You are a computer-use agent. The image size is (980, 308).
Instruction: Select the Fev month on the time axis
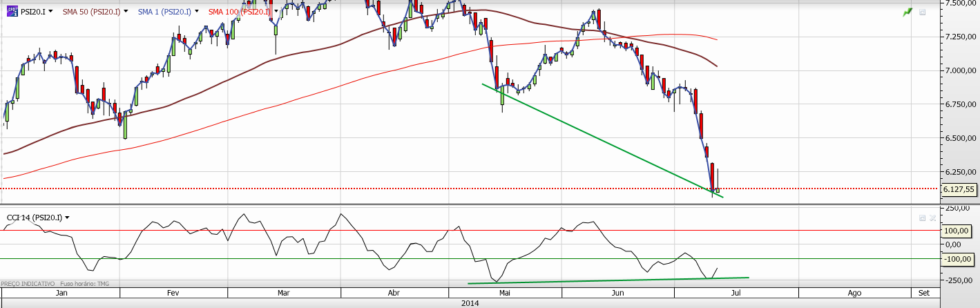(173, 293)
